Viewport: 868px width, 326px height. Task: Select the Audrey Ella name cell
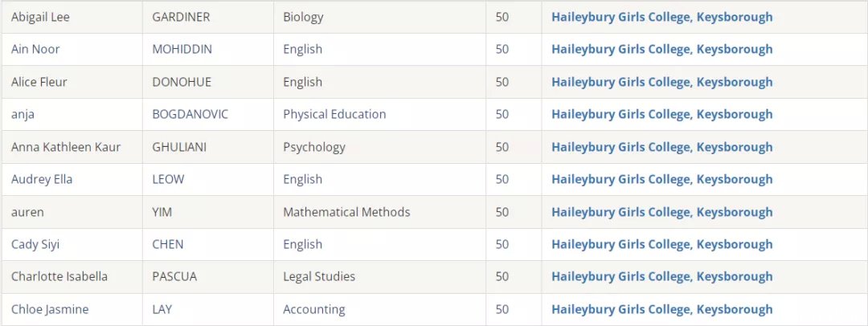(x=72, y=179)
